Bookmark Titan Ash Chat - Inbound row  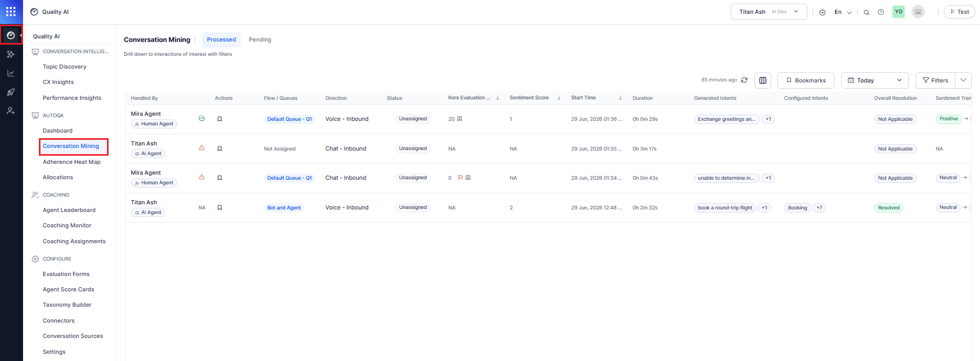click(x=220, y=148)
